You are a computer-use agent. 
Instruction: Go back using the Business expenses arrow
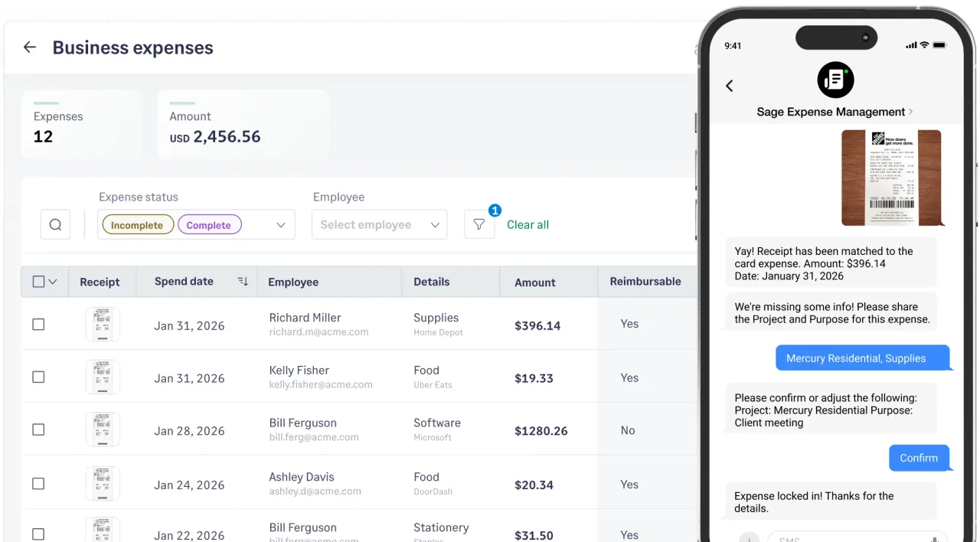[x=29, y=47]
